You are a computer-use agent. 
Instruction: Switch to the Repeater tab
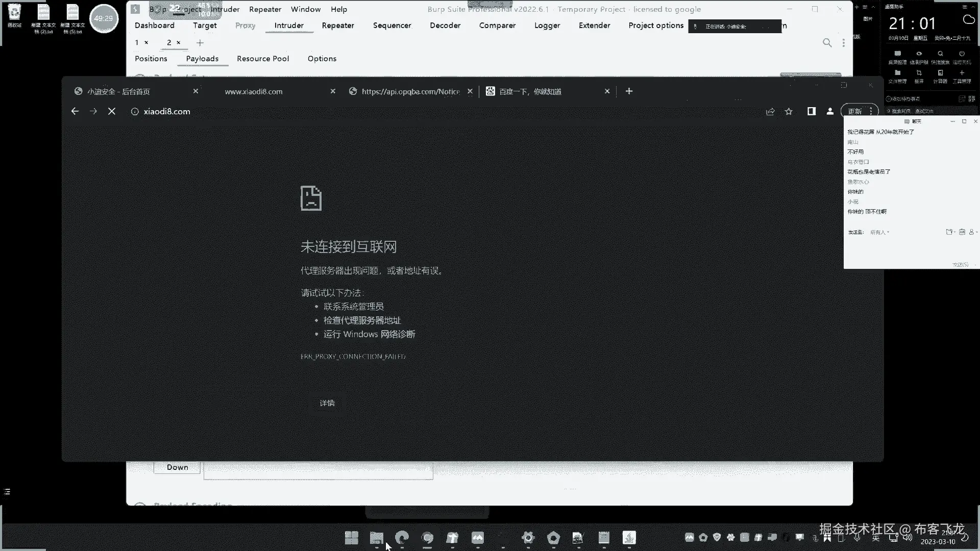pos(337,26)
